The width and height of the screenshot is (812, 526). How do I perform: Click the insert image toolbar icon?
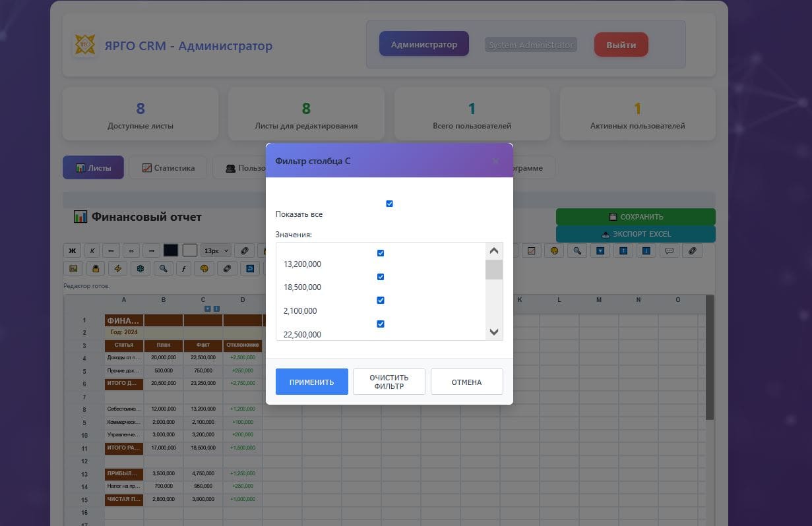click(73, 268)
